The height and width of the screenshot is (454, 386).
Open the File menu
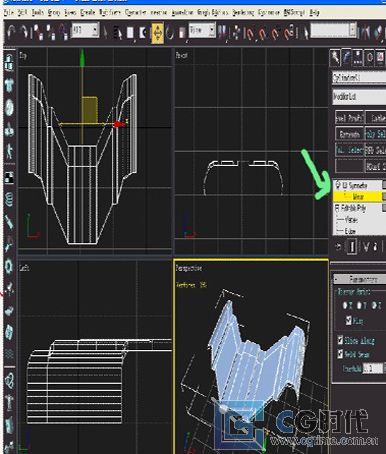[x=9, y=13]
